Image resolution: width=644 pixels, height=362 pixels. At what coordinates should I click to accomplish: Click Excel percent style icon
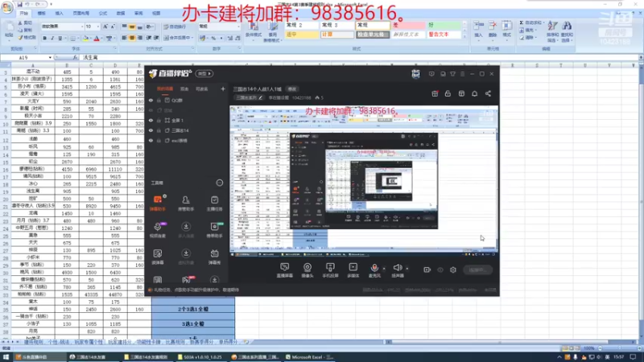pyautogui.click(x=213, y=38)
